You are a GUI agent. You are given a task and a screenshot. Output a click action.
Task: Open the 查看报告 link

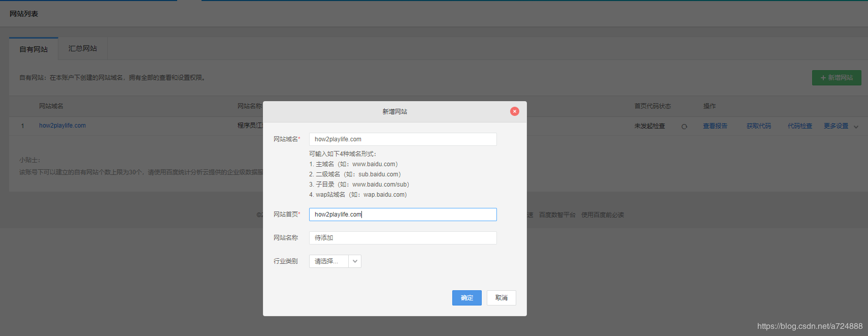[x=715, y=126]
